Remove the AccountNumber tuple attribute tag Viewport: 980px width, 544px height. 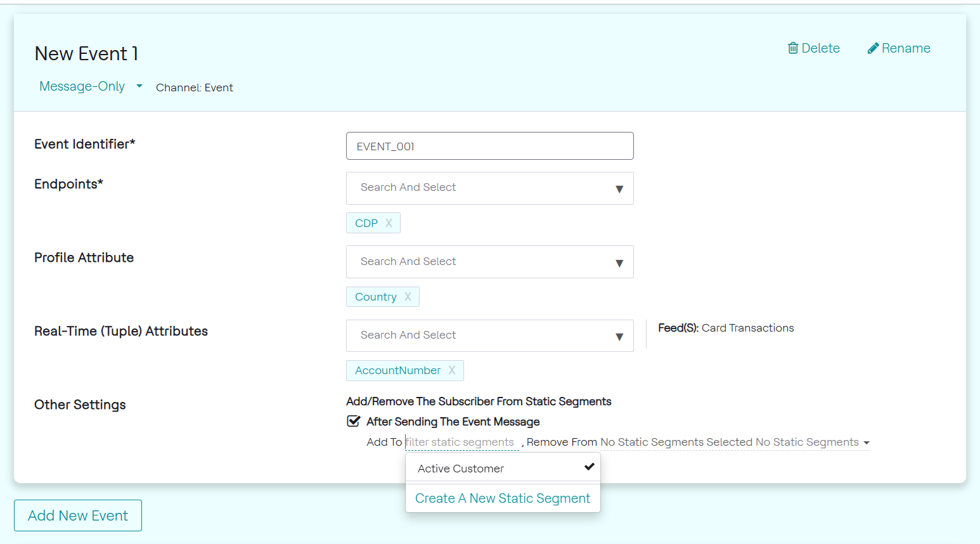(x=452, y=370)
